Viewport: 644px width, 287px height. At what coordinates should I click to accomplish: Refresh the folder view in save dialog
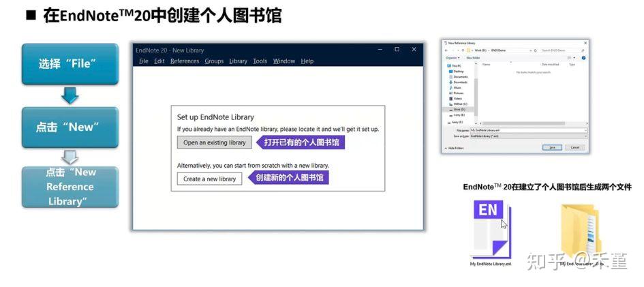[x=536, y=50]
